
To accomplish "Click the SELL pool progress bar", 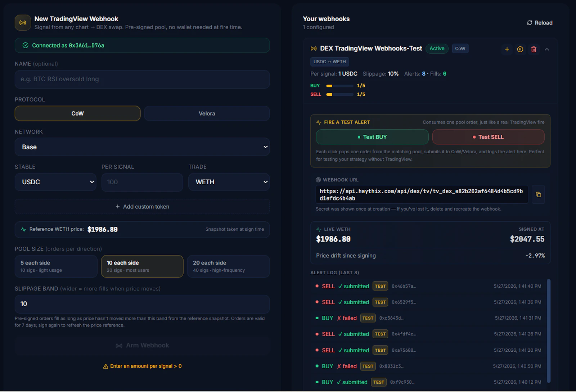I will (340, 95).
